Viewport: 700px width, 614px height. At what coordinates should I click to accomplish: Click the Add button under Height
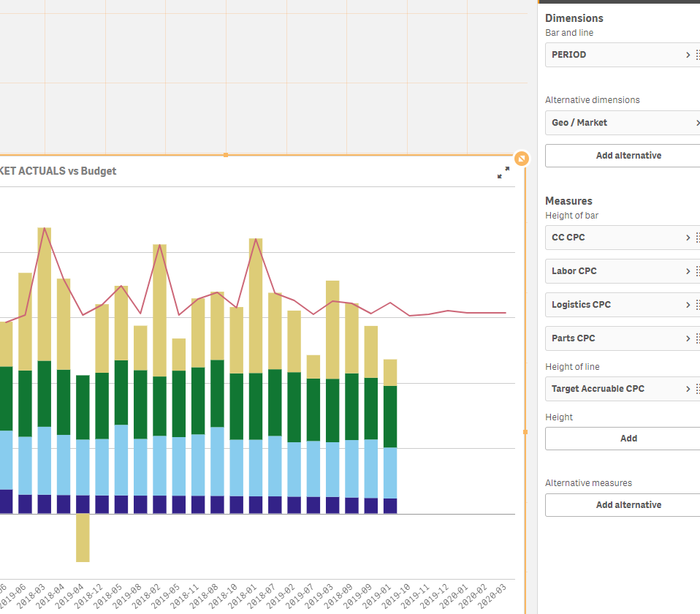pos(628,439)
